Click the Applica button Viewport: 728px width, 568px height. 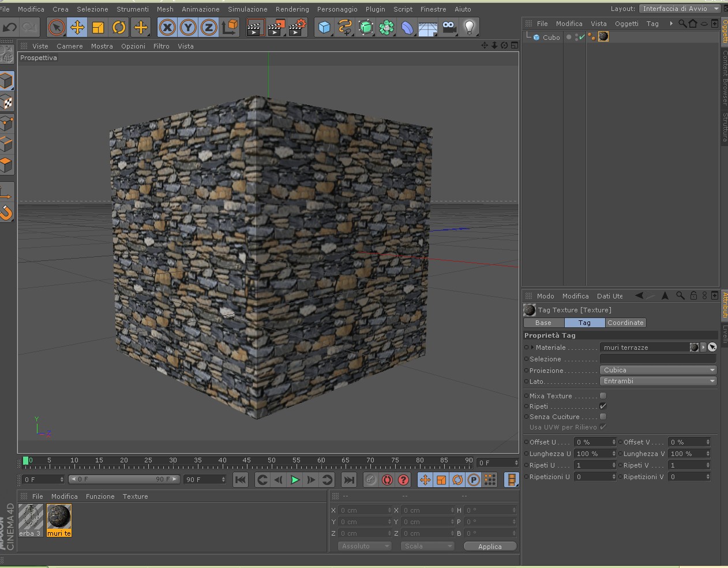490,547
